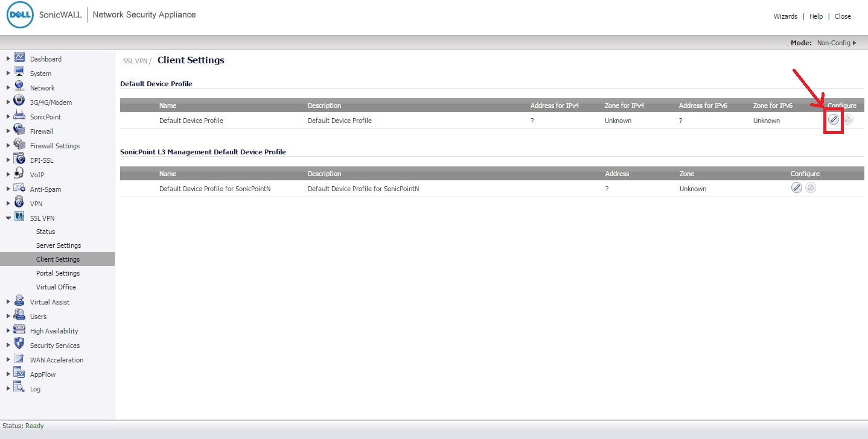Click the VoIP headset icon
Image resolution: width=868 pixels, height=439 pixels.
19,174
